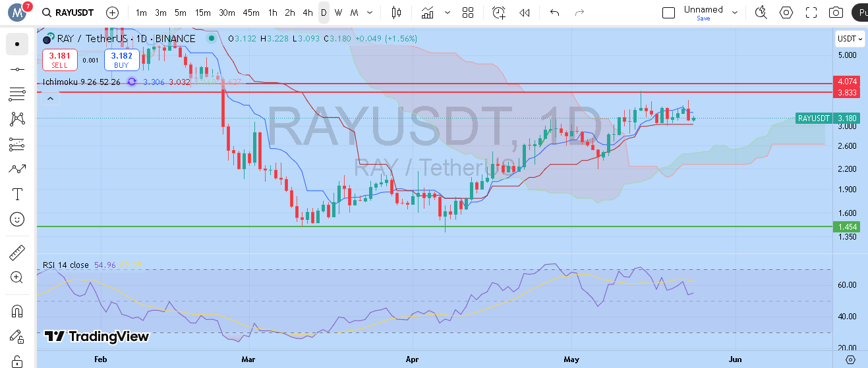This screenshot has height=368, width=868.
Task: Start bar replay with rewind icon
Action: pos(525,13)
